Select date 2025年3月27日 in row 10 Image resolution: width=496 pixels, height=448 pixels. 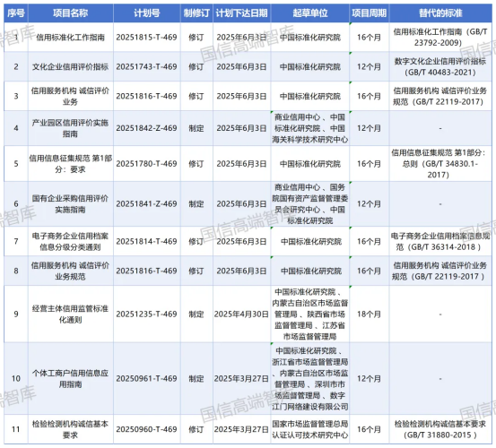pyautogui.click(x=241, y=379)
